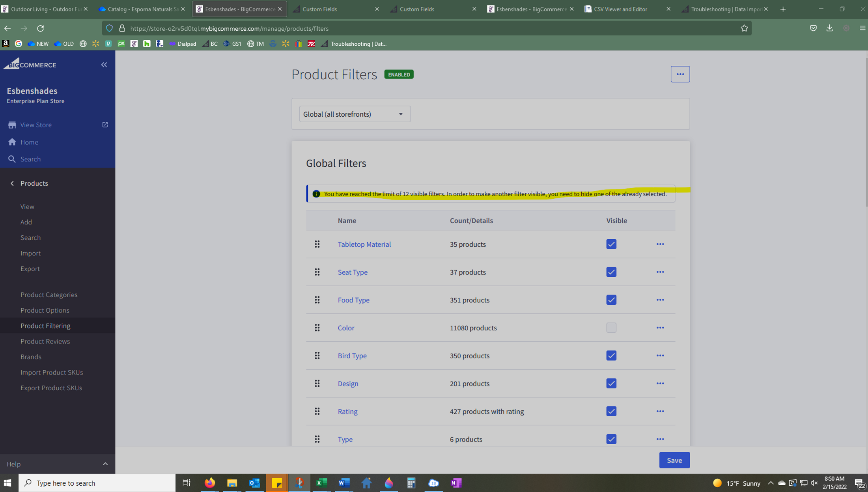Save the product filter changes
This screenshot has height=492, width=868.
[x=674, y=460]
